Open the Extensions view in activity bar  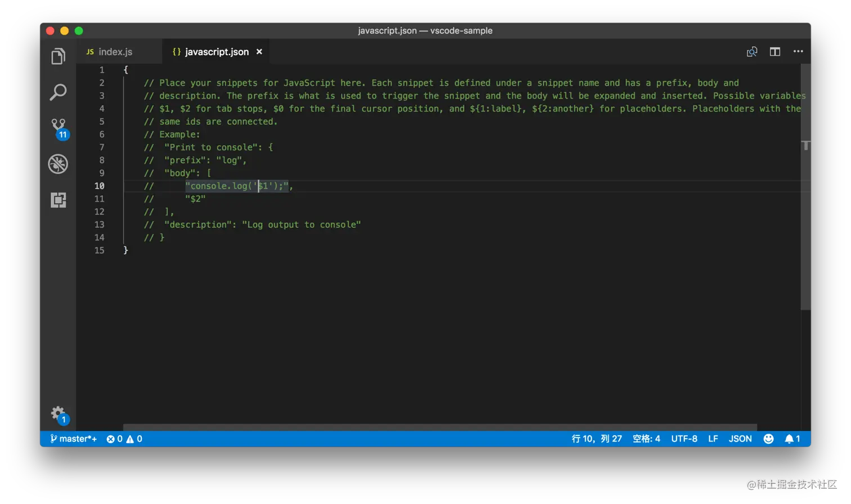[x=58, y=200]
